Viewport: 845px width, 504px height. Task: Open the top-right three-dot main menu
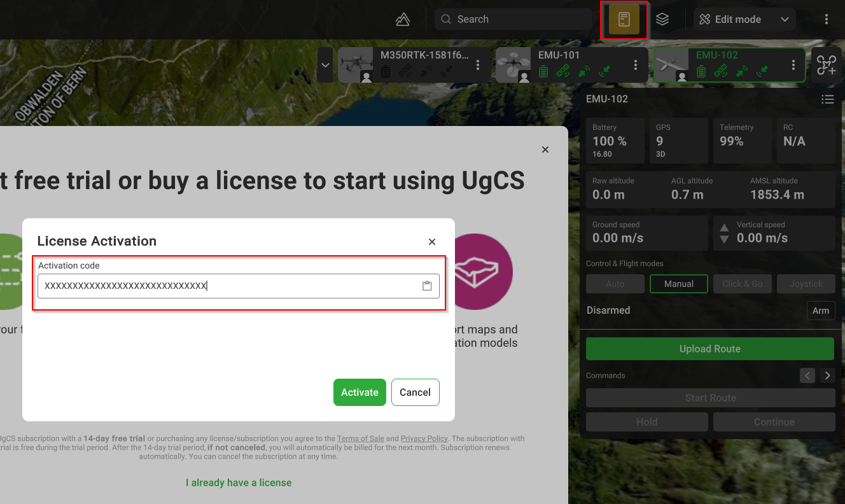click(x=827, y=20)
